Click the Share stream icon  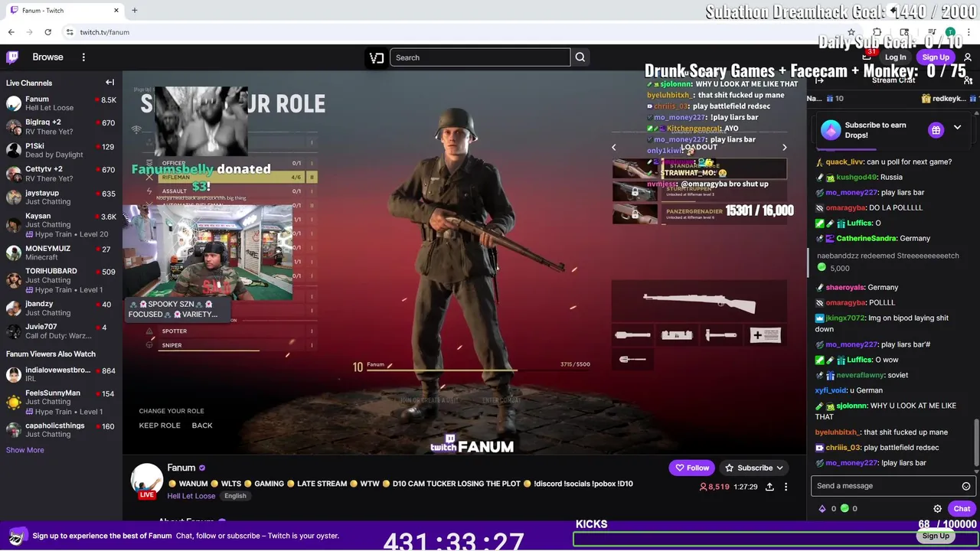point(769,487)
